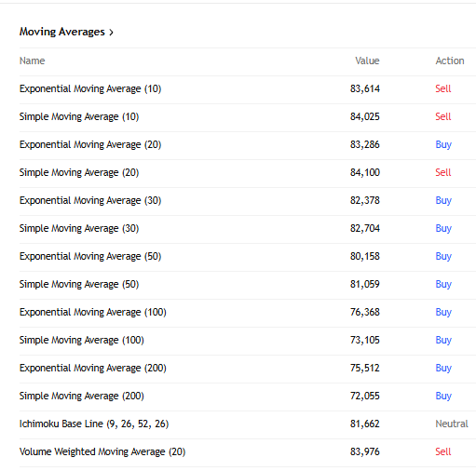476x471 pixels.
Task: Click the value 83,286
Action: [x=365, y=144]
